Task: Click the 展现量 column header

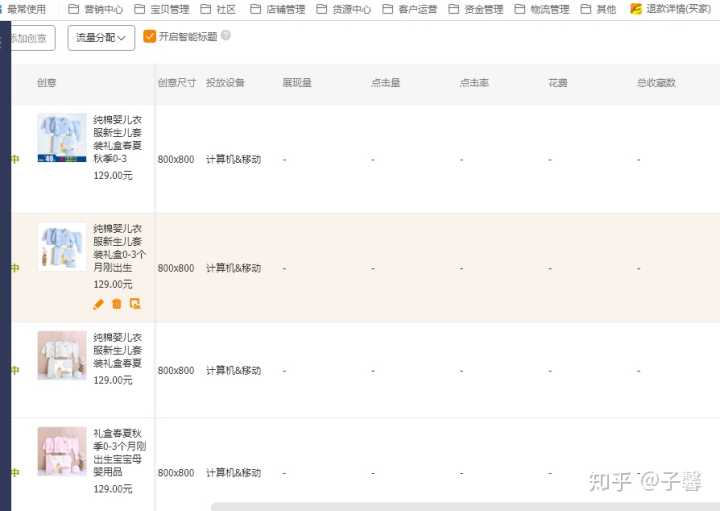Action: pos(297,83)
